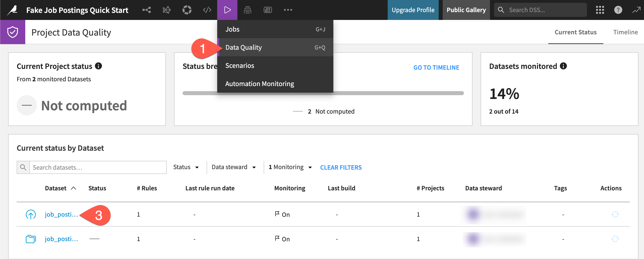Toggle Monitoring flag for the second job_posti dataset
The image size is (644, 259).
277,238
